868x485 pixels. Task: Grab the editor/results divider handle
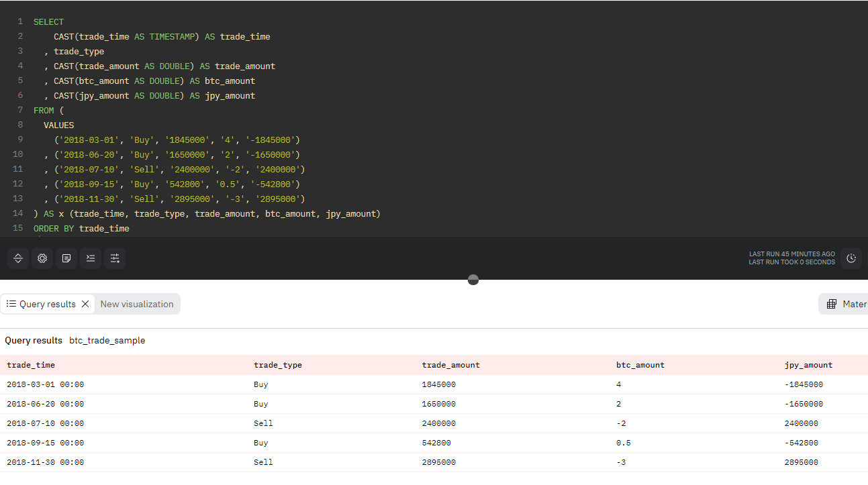point(473,280)
